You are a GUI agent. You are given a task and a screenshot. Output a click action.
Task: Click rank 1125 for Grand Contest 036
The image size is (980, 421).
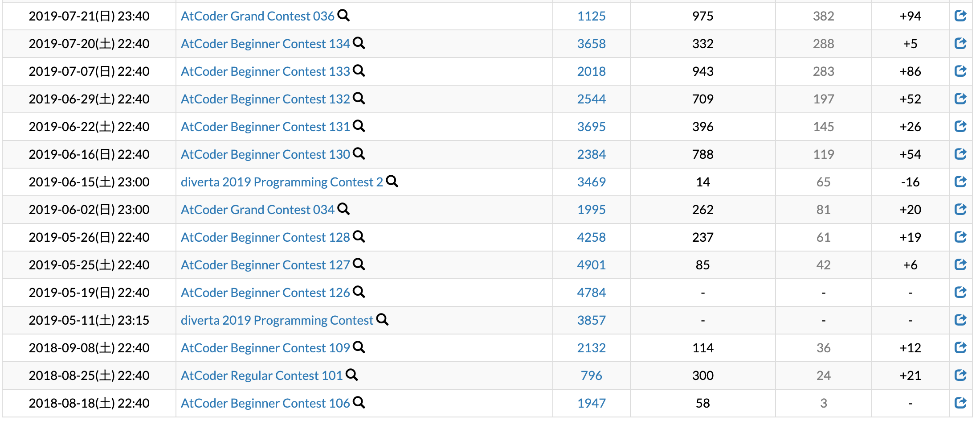coord(591,16)
